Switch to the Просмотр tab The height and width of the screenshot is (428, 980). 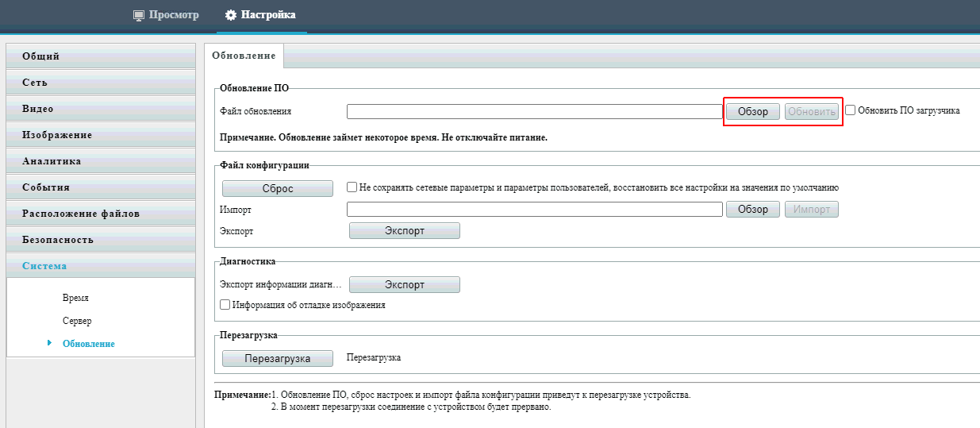[166, 15]
